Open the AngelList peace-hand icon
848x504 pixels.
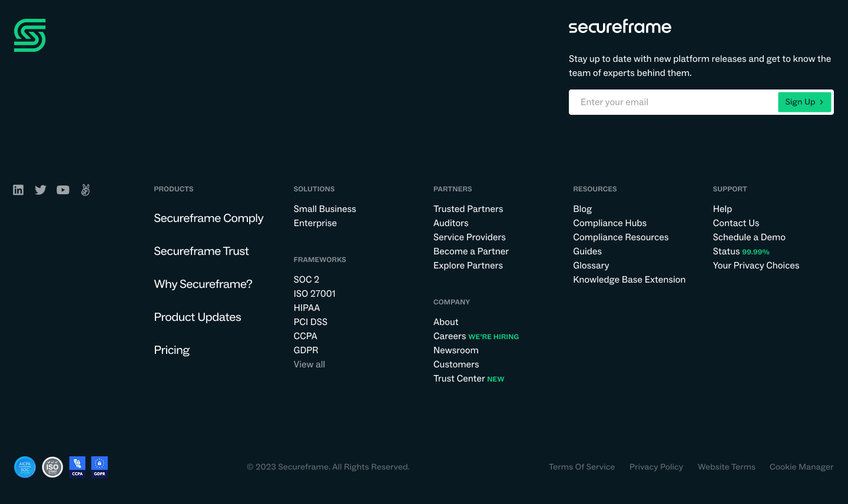click(85, 190)
